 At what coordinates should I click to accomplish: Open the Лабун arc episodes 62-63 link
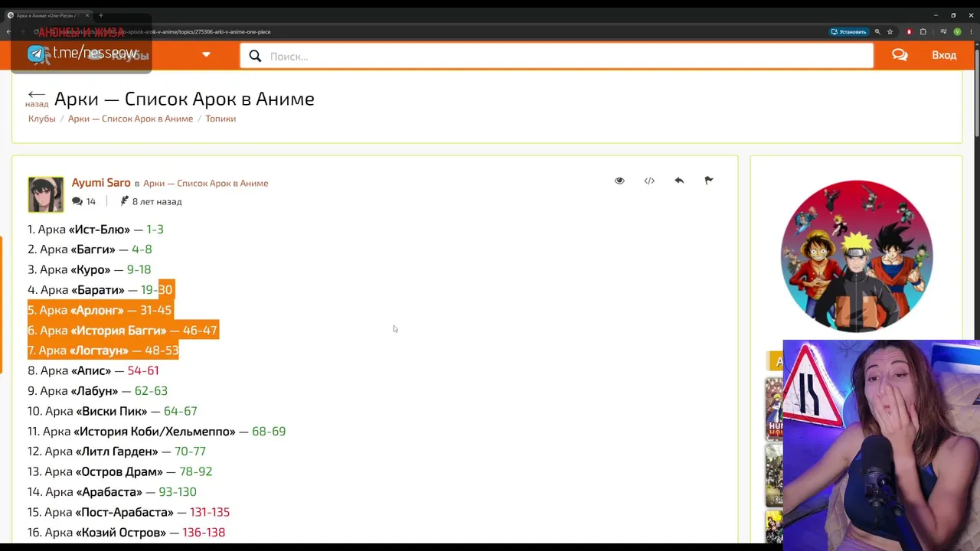point(151,391)
